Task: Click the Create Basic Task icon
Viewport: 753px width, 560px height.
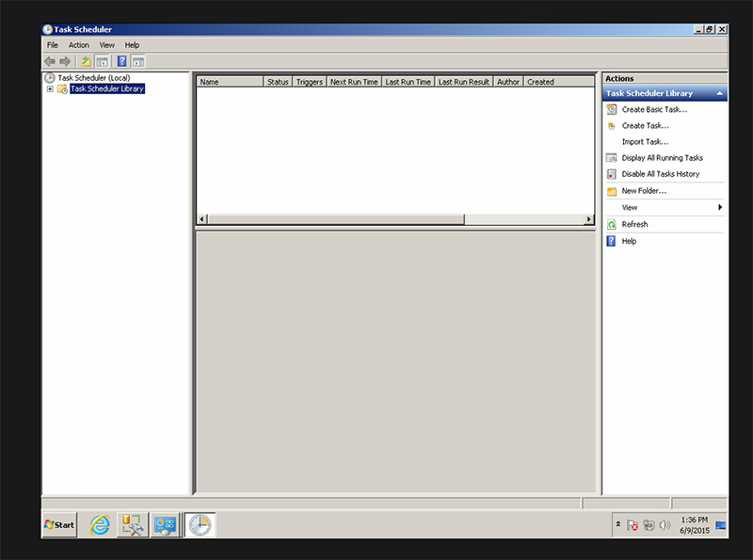Action: pyautogui.click(x=611, y=109)
